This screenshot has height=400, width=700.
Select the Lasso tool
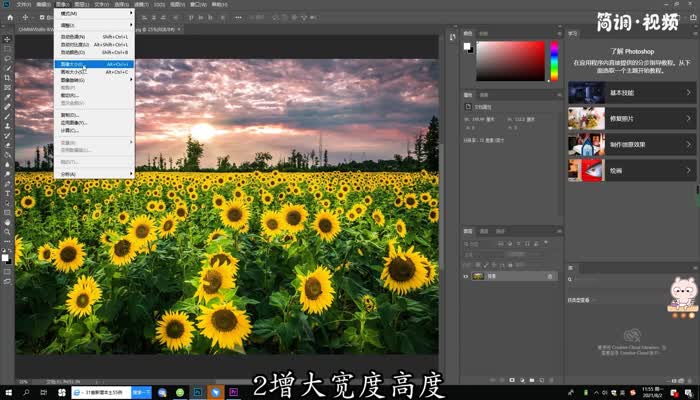tap(7, 58)
